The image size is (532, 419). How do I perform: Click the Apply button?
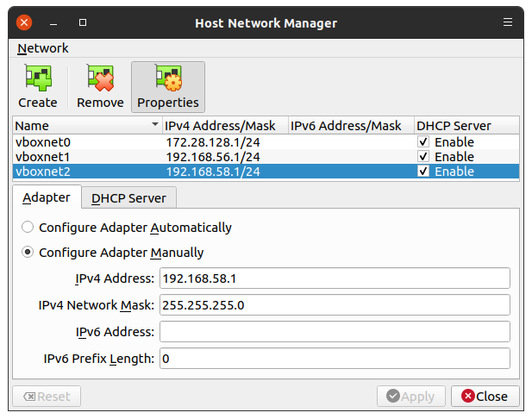[x=411, y=397]
